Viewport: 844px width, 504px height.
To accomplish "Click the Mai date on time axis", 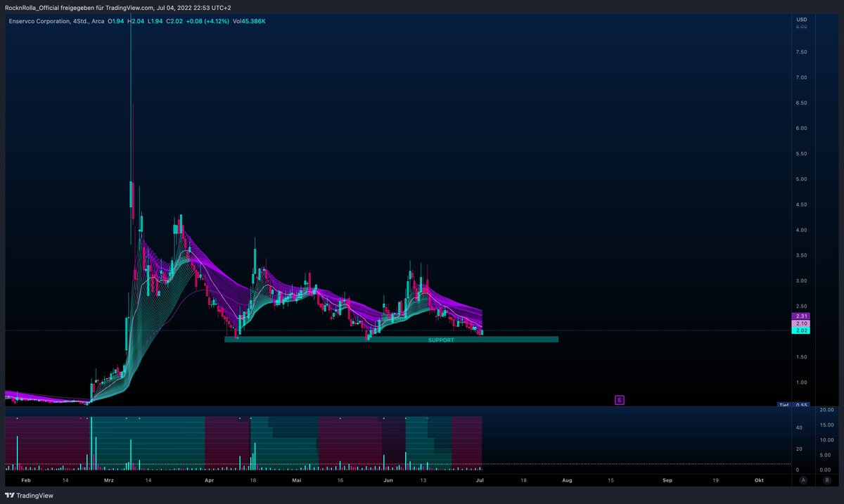I will [296, 479].
